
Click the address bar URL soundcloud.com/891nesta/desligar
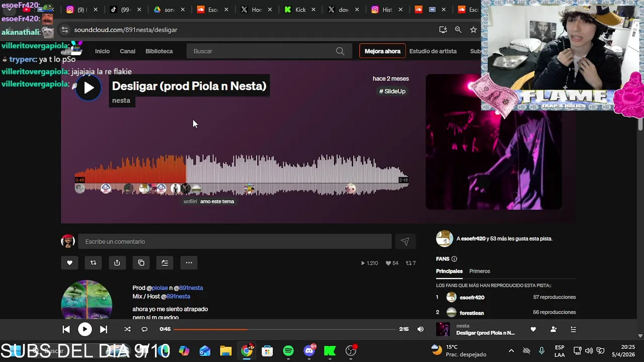[126, 30]
